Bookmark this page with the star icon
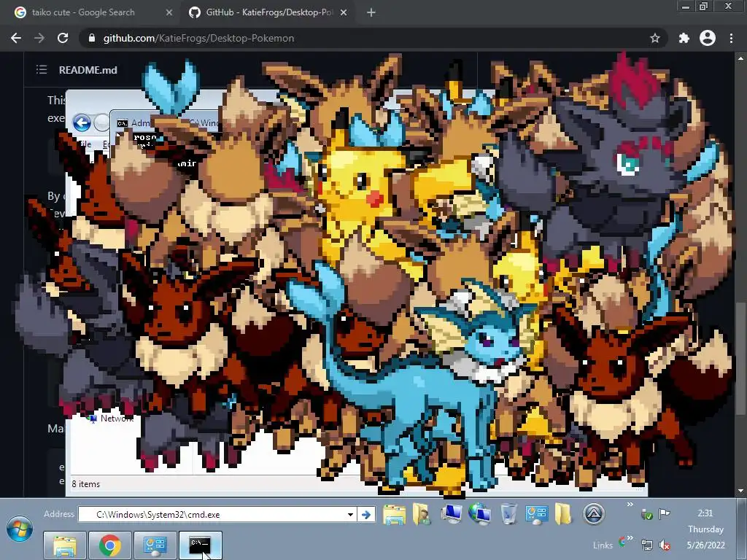This screenshot has height=560, width=747. (655, 38)
